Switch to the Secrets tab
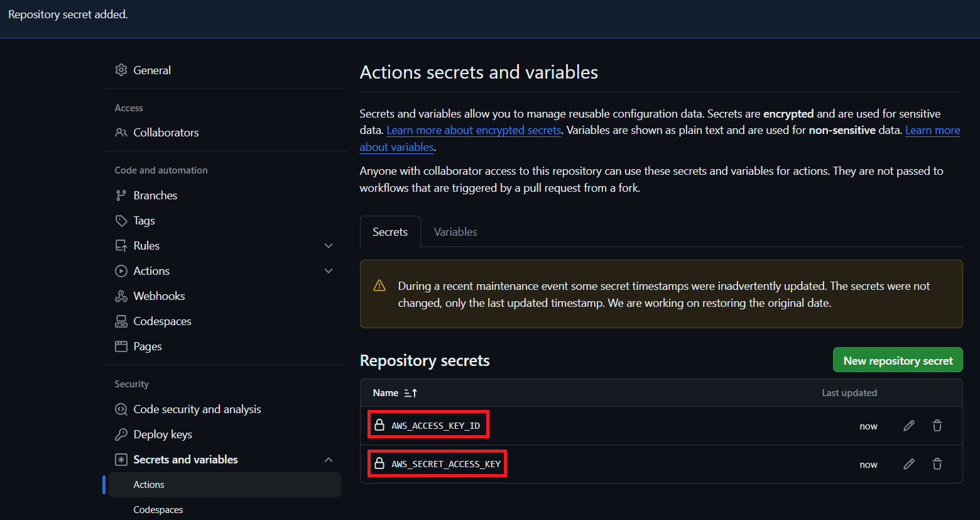Image resolution: width=980 pixels, height=520 pixels. click(390, 231)
